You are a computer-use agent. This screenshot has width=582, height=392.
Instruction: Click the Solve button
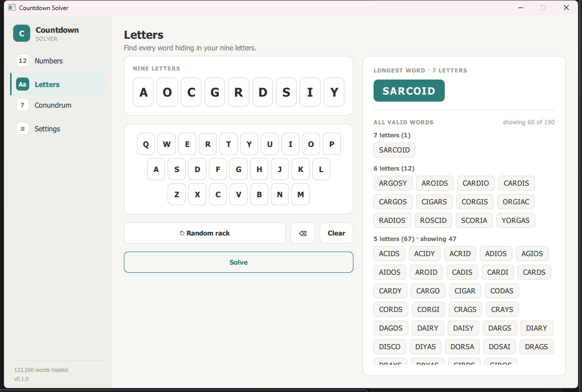238,262
